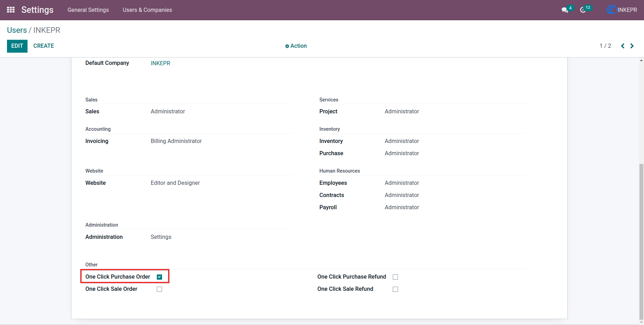This screenshot has height=325, width=644.
Task: Click the Accounting section heading
Action: pyautogui.click(x=98, y=129)
